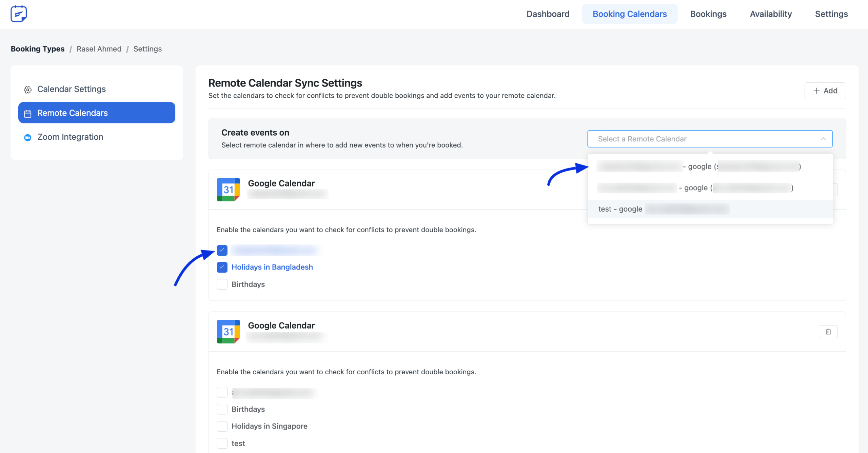Click the first Google Calendar title
The height and width of the screenshot is (453, 868).
(x=281, y=183)
